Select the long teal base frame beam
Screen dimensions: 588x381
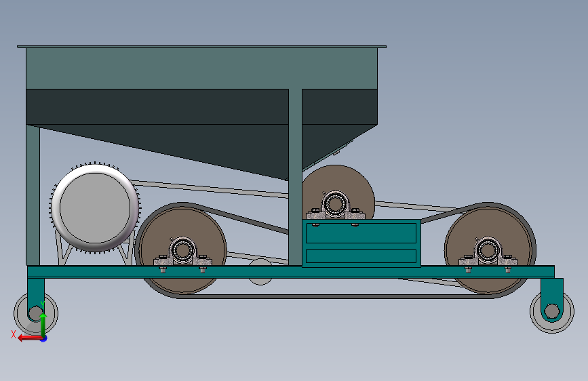pos(291,272)
